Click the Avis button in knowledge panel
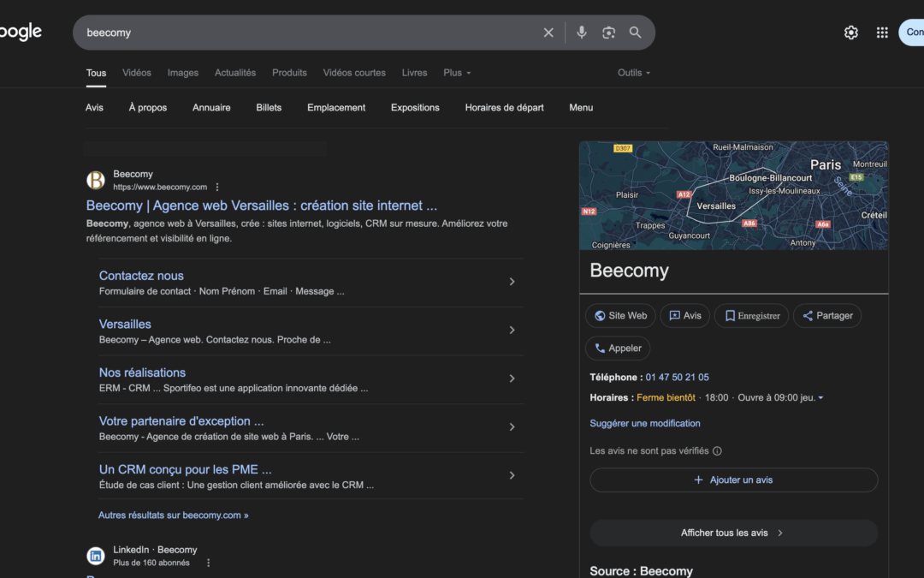This screenshot has height=578, width=924. point(684,315)
